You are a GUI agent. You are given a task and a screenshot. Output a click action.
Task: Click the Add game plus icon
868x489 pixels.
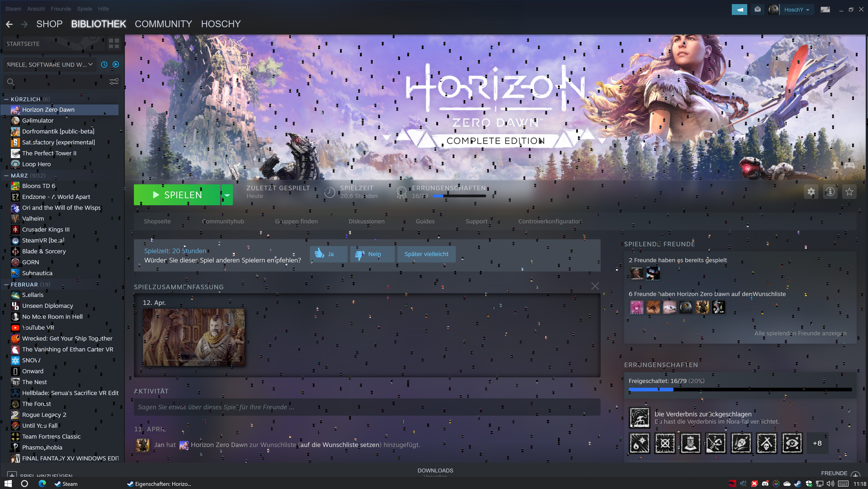click(12, 474)
